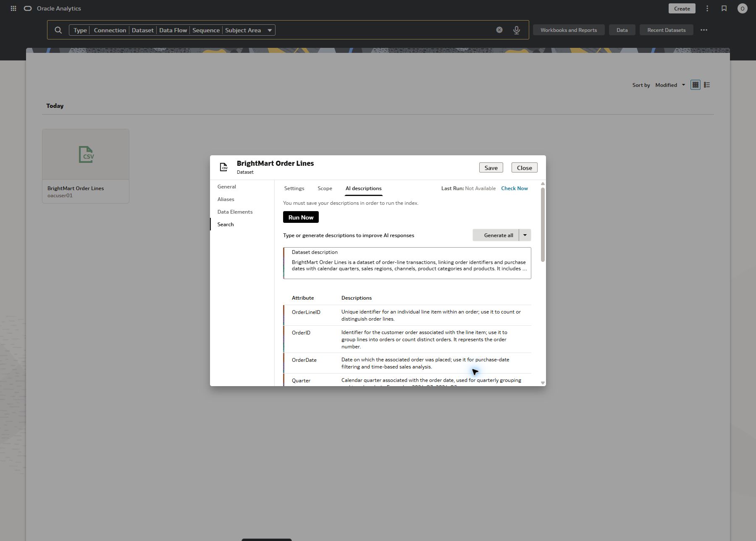Click the Run Now button
The height and width of the screenshot is (541, 756).
point(301,217)
